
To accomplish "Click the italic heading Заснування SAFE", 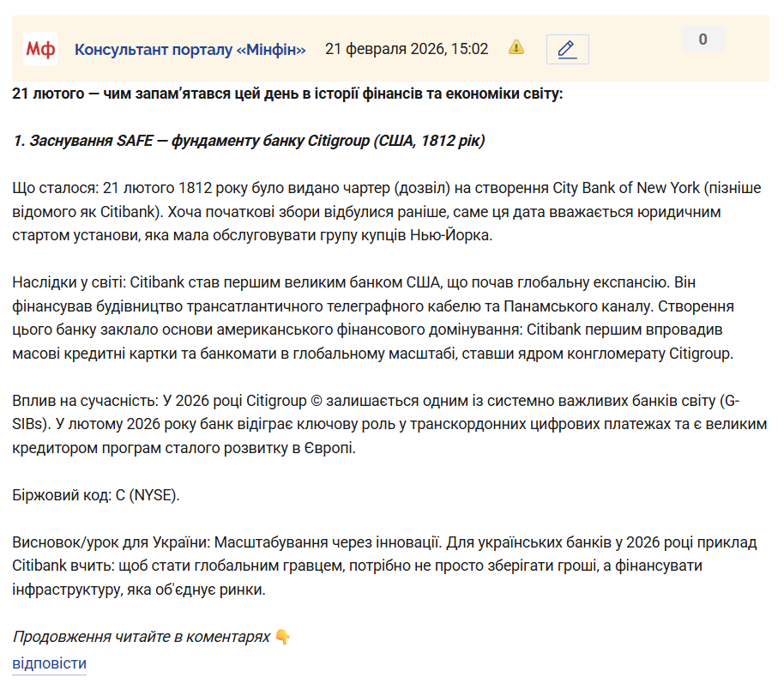I will point(249,141).
